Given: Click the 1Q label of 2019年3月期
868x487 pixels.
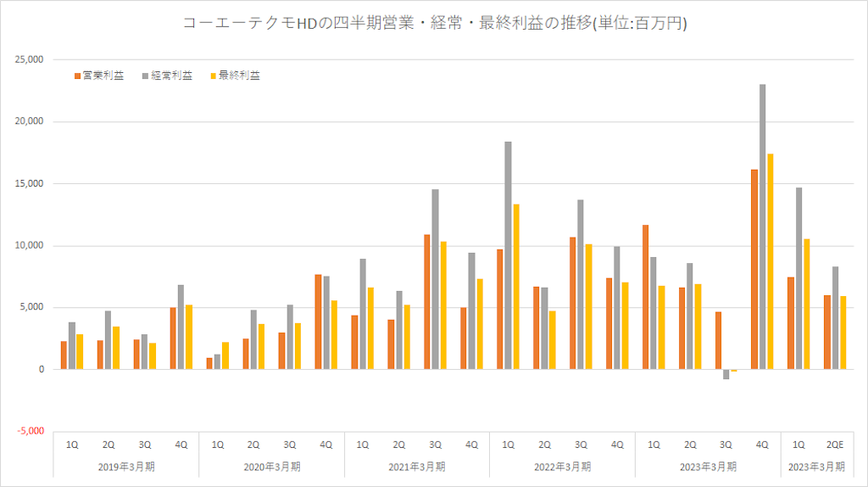Looking at the screenshot, I should click(x=72, y=445).
